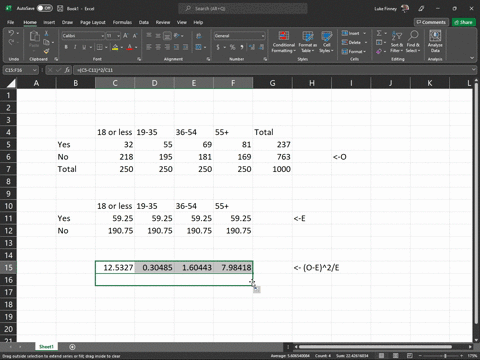480x360 pixels.
Task: Decrease decimal places
Action: [x=261, y=47]
